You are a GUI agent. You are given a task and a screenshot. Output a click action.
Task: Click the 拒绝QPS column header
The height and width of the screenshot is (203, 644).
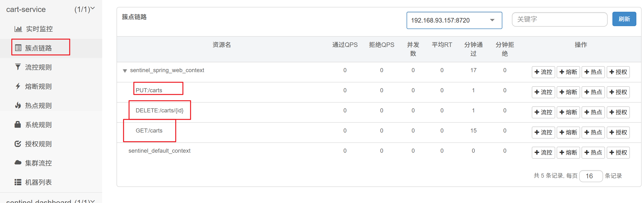coord(381,45)
